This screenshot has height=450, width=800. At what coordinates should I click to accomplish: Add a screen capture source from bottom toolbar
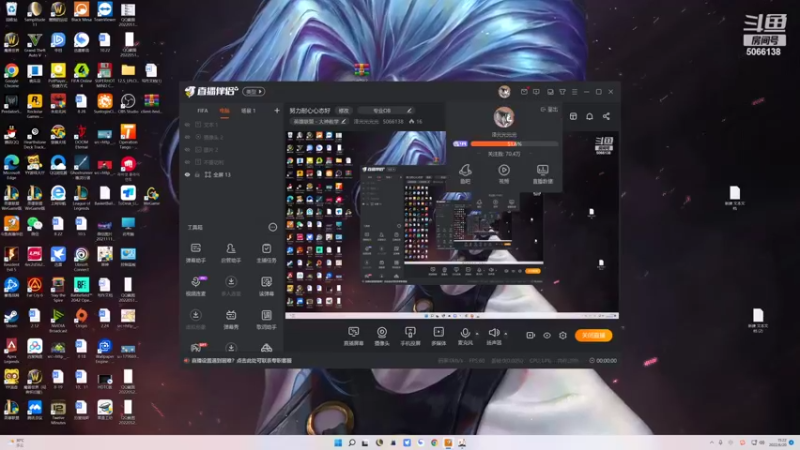pos(353,336)
